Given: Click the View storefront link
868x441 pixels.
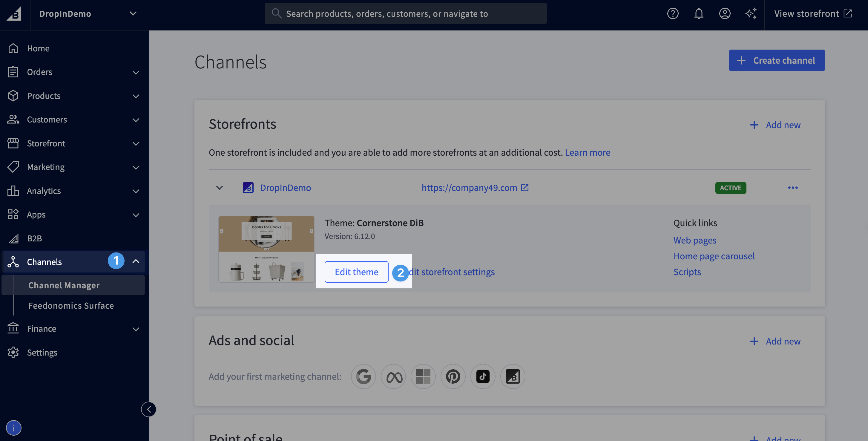Looking at the screenshot, I should tap(813, 13).
